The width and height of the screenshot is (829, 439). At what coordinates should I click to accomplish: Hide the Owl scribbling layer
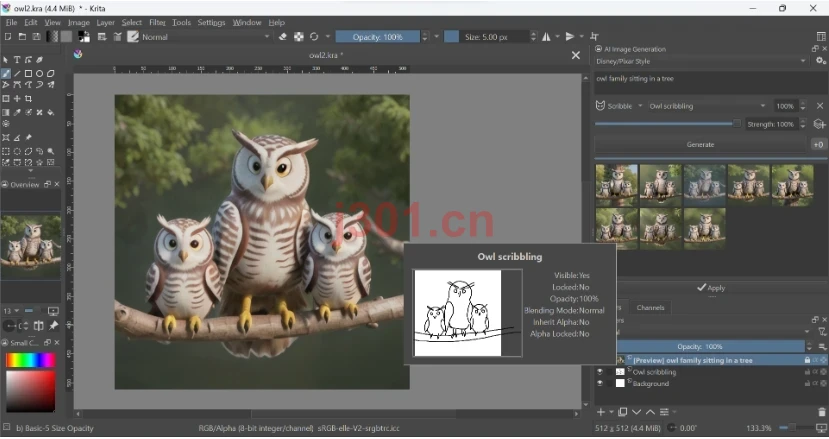(x=600, y=372)
